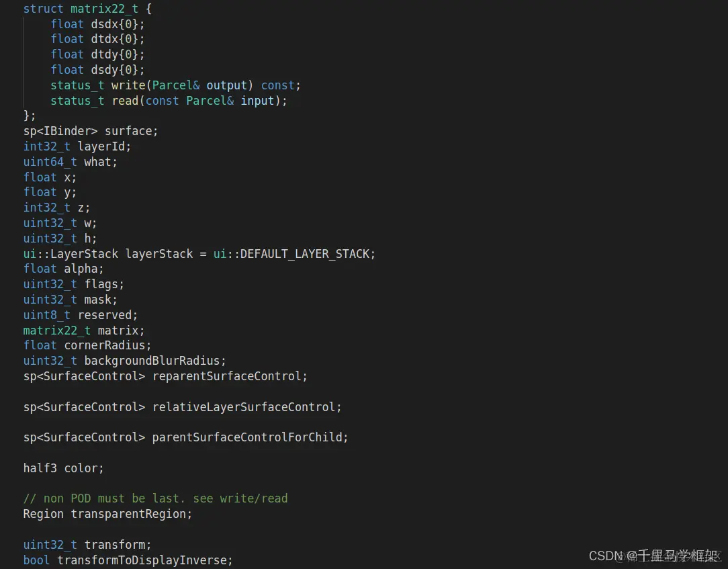Image resolution: width=728 pixels, height=569 pixels.
Task: Select the dsdy{0} field declaration
Action: coord(97,70)
